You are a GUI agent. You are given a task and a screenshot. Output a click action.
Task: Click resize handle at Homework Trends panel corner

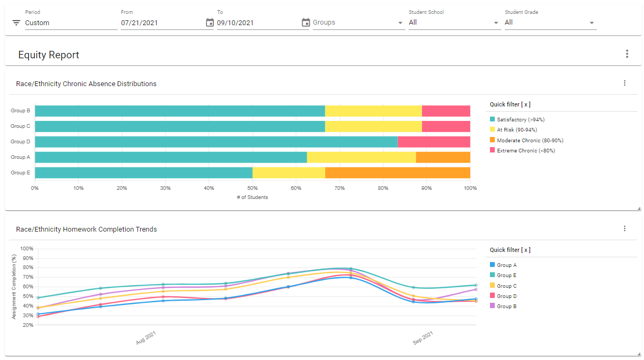[639, 354]
